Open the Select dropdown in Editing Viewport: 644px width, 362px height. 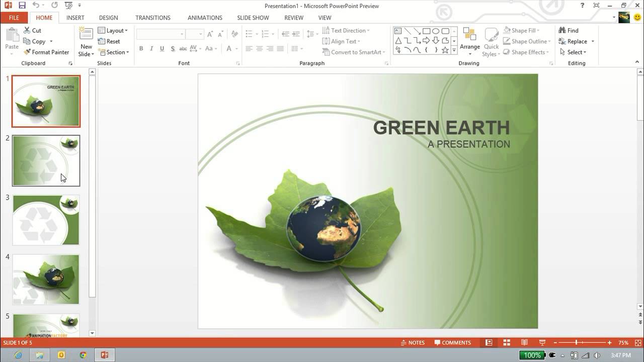coord(573,52)
